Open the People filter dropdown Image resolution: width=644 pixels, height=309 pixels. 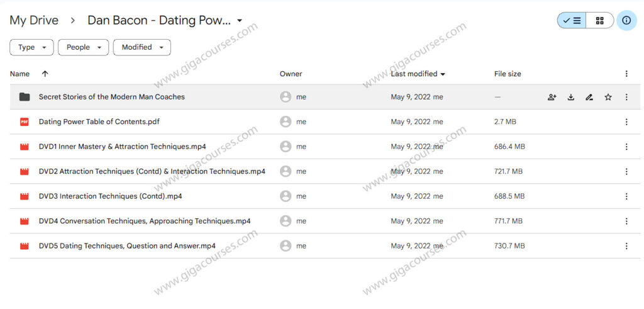click(83, 47)
